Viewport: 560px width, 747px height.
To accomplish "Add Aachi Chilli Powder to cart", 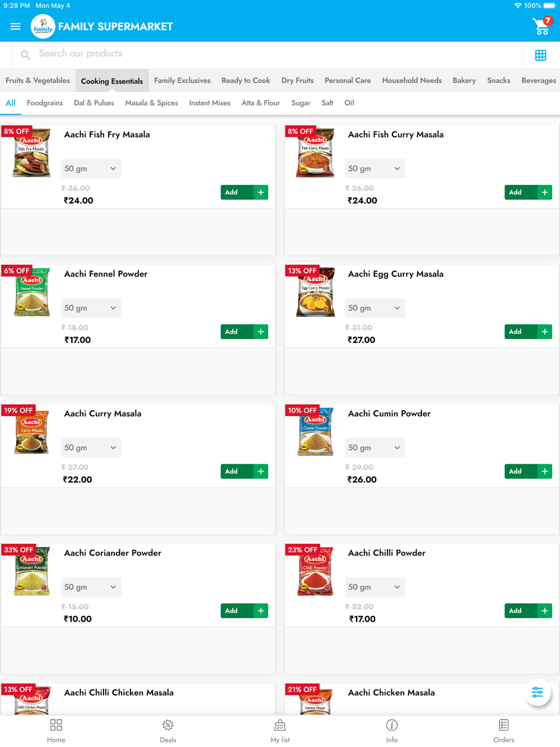I will coord(528,610).
